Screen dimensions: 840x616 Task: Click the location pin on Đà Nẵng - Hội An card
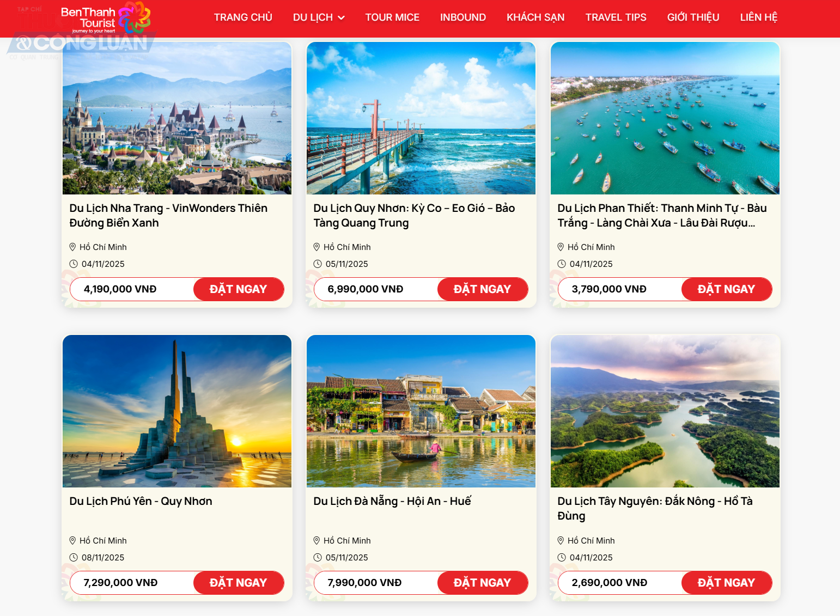pos(316,541)
